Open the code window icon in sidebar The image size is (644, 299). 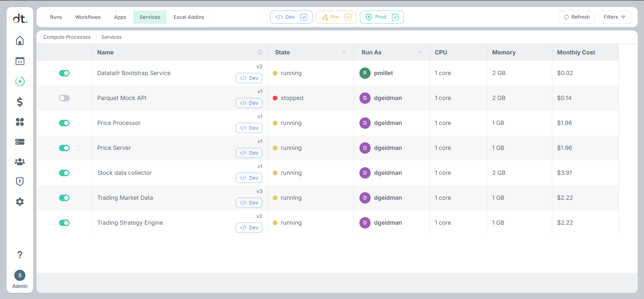(20, 61)
